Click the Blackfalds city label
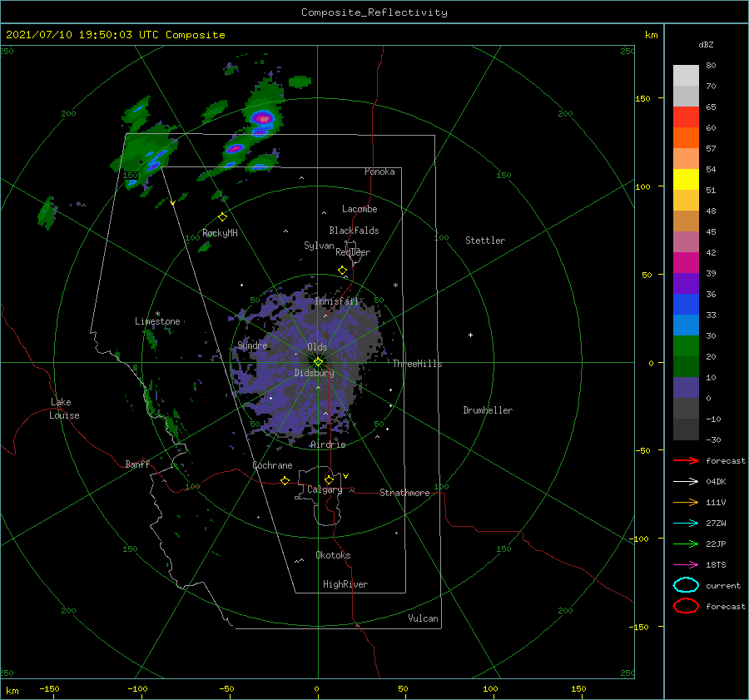749x700 pixels. pyautogui.click(x=354, y=231)
